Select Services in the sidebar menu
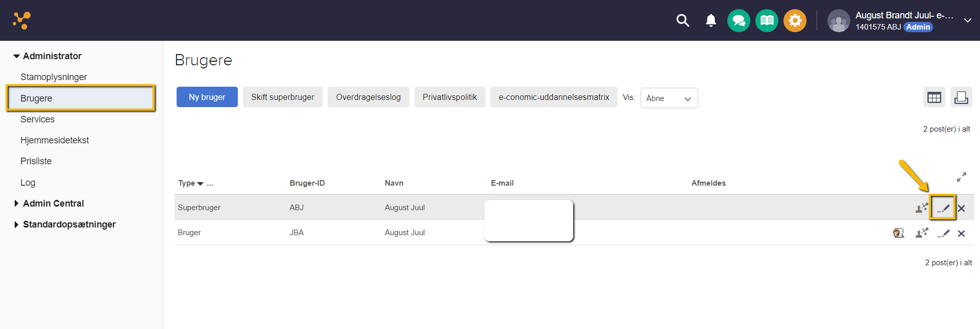Image resolution: width=980 pixels, height=329 pixels. [37, 119]
